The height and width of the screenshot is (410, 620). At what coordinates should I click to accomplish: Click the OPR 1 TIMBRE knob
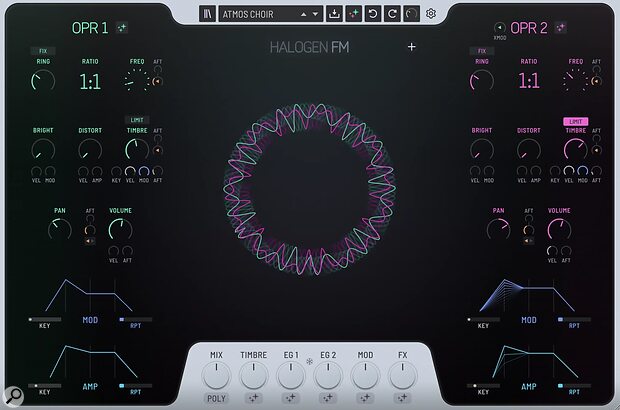(x=137, y=150)
